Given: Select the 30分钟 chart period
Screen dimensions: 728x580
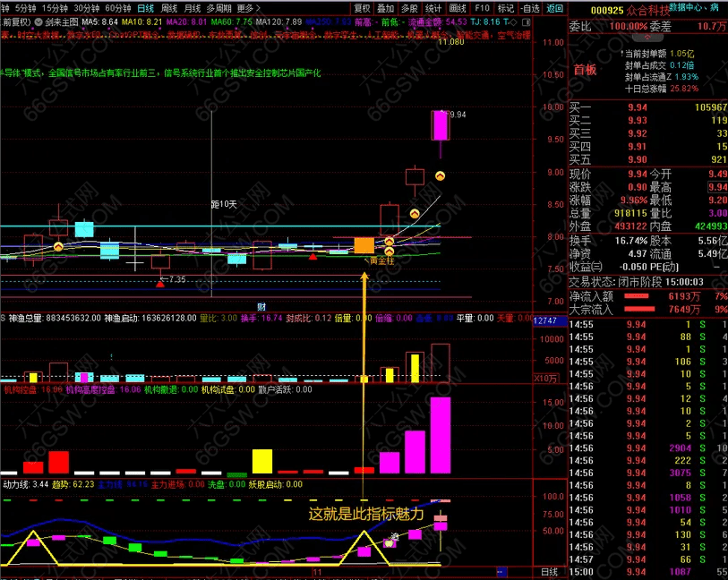Looking at the screenshot, I should pos(86,8).
